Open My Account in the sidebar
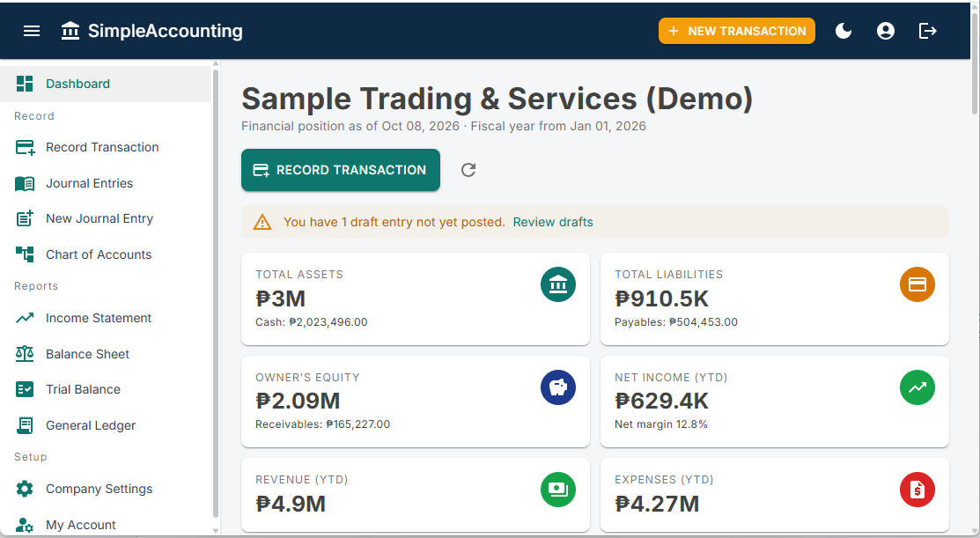 coord(106,524)
